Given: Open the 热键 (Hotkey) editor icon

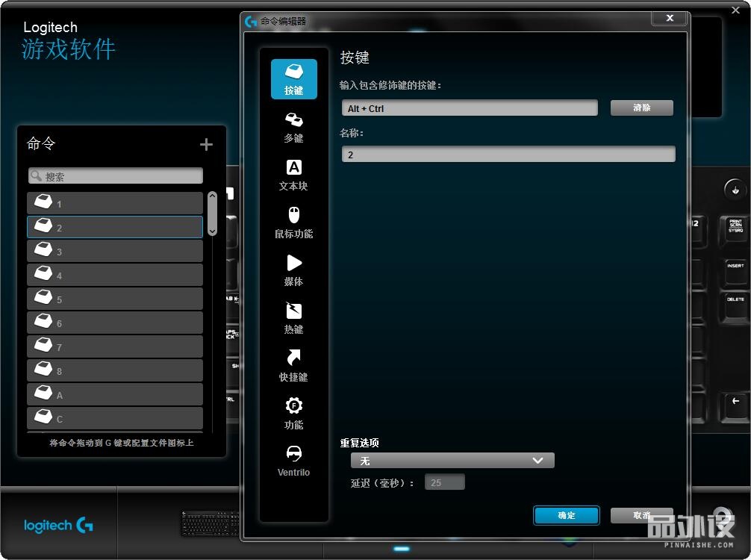Looking at the screenshot, I should point(293,317).
